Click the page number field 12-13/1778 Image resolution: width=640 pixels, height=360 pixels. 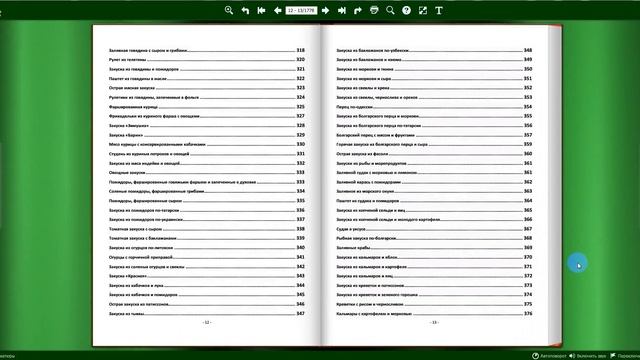pyautogui.click(x=301, y=11)
